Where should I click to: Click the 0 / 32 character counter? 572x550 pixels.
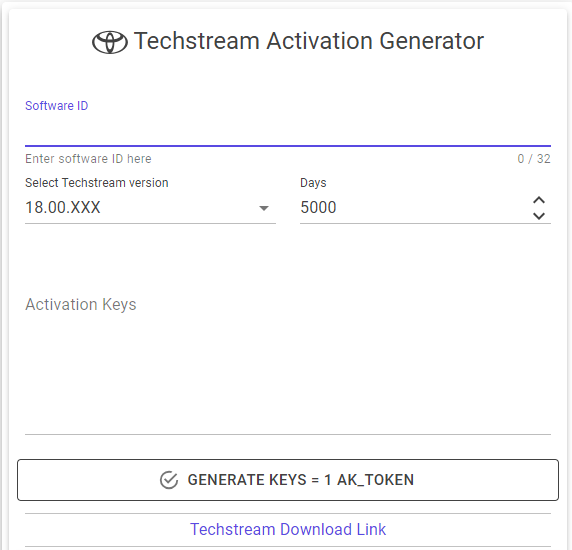click(x=534, y=159)
